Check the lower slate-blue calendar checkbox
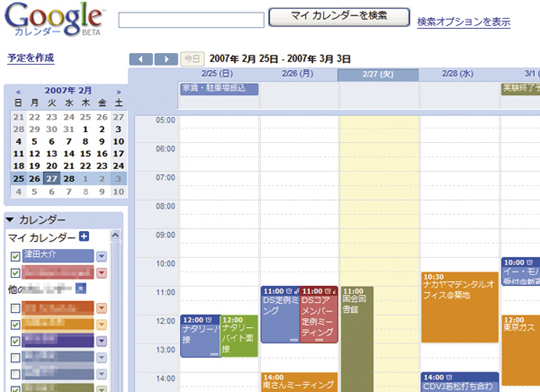 point(15,374)
